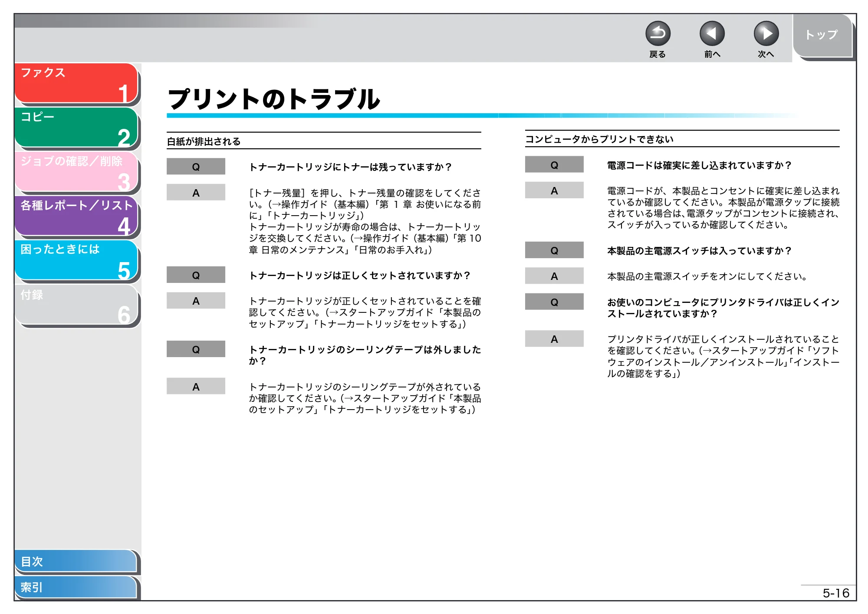Click the 目次 (contents) button
Image resolution: width=868 pixels, height=614 pixels.
(76, 561)
